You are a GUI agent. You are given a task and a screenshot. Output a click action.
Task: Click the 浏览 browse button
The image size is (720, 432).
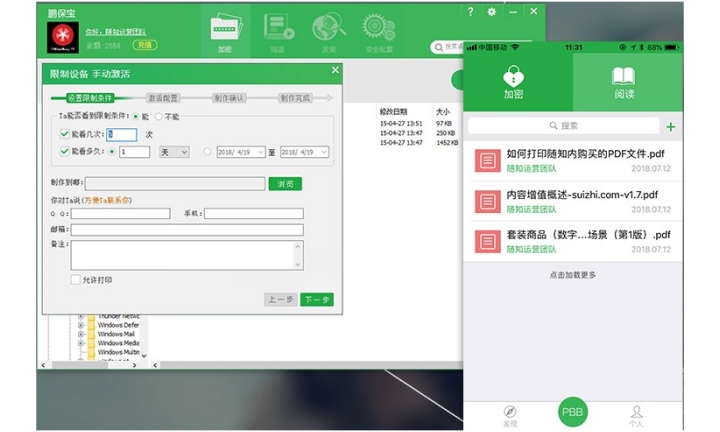(x=285, y=184)
